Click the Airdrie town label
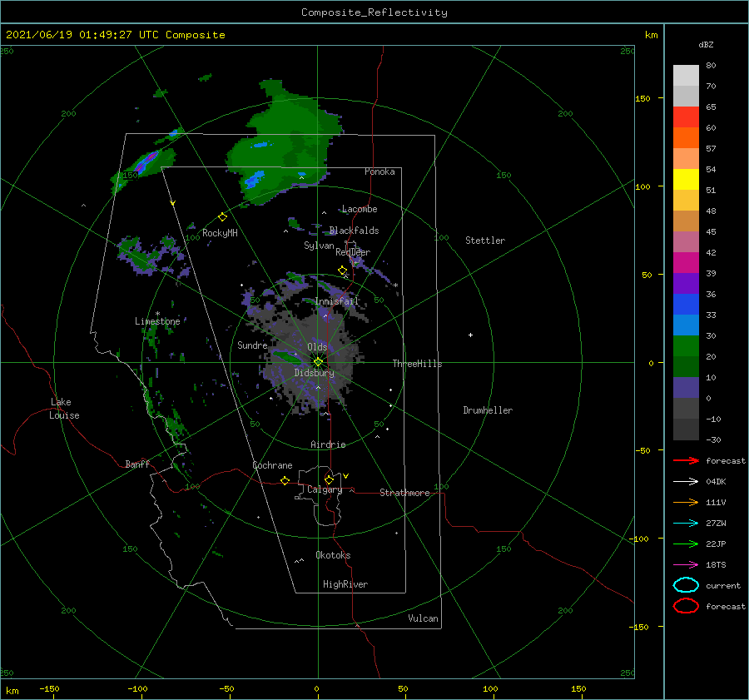Screen dimensions: 749x700 tap(328, 444)
